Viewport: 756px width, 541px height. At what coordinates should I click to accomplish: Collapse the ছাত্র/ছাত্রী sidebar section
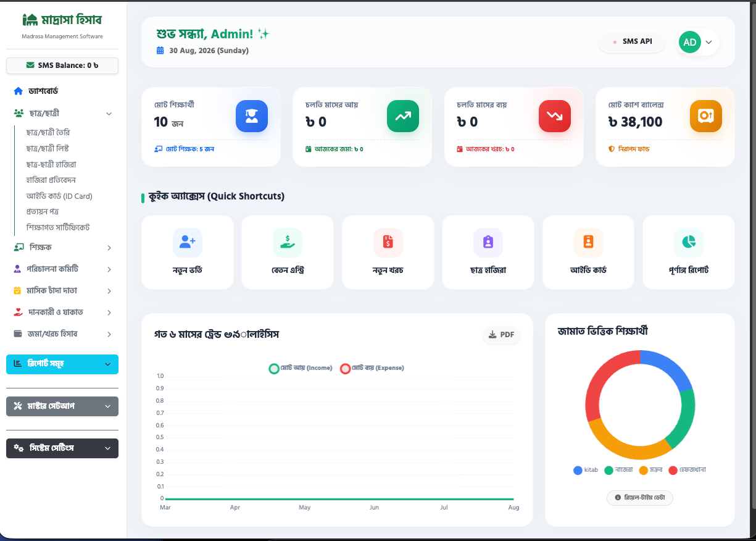tap(62, 114)
